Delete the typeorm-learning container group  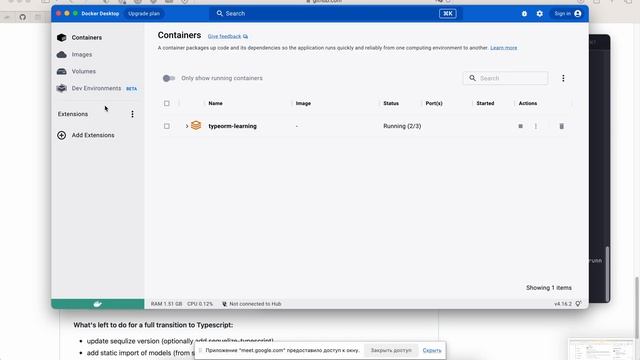pyautogui.click(x=562, y=126)
